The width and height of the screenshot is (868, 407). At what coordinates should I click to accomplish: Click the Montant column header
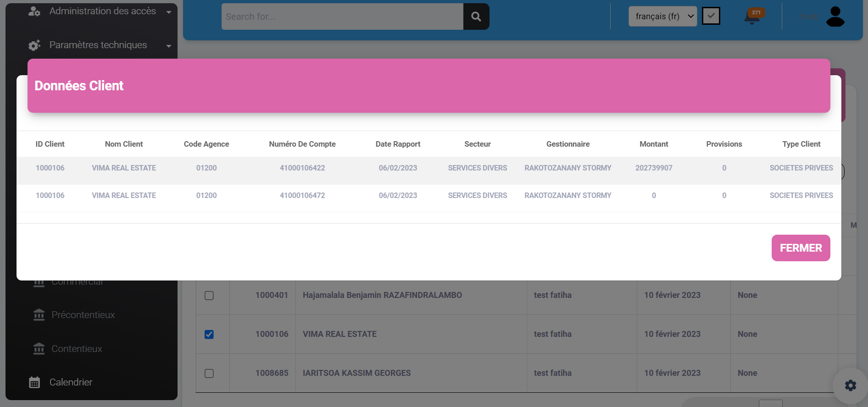click(654, 144)
